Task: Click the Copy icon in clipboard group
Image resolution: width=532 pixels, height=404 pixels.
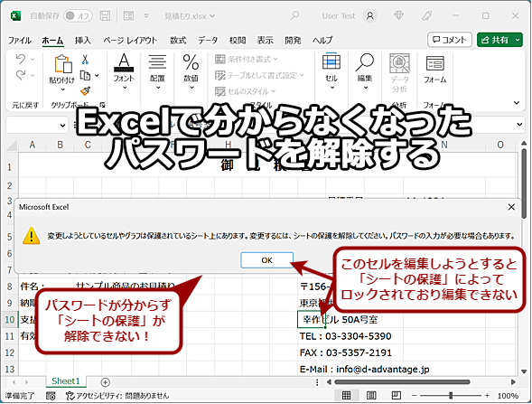Action: [x=85, y=75]
